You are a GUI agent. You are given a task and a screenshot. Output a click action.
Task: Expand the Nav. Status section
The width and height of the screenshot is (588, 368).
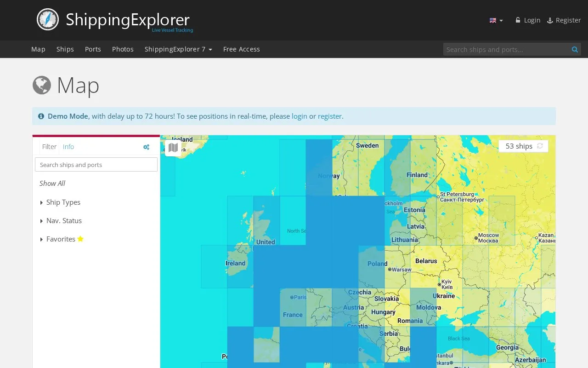pos(61,221)
